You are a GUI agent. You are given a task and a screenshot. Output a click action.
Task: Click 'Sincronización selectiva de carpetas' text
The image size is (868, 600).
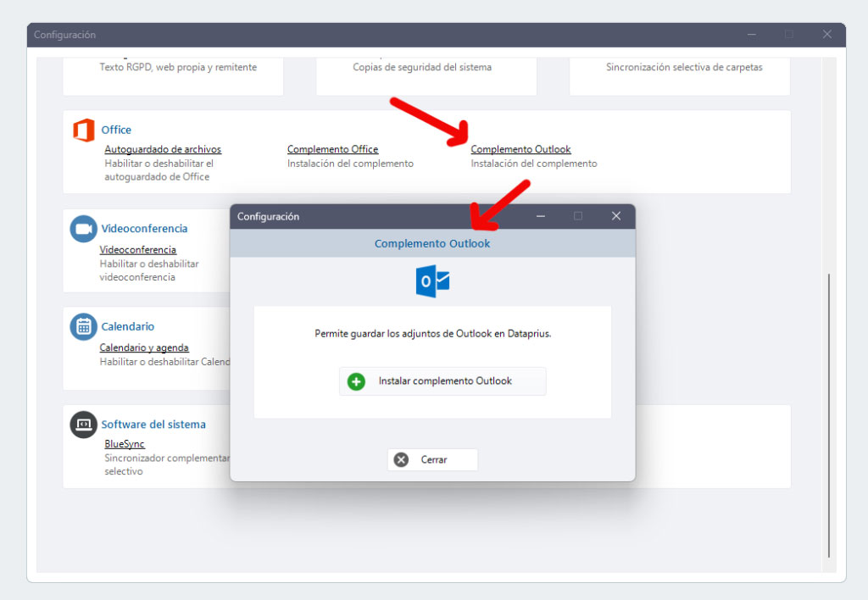(684, 67)
